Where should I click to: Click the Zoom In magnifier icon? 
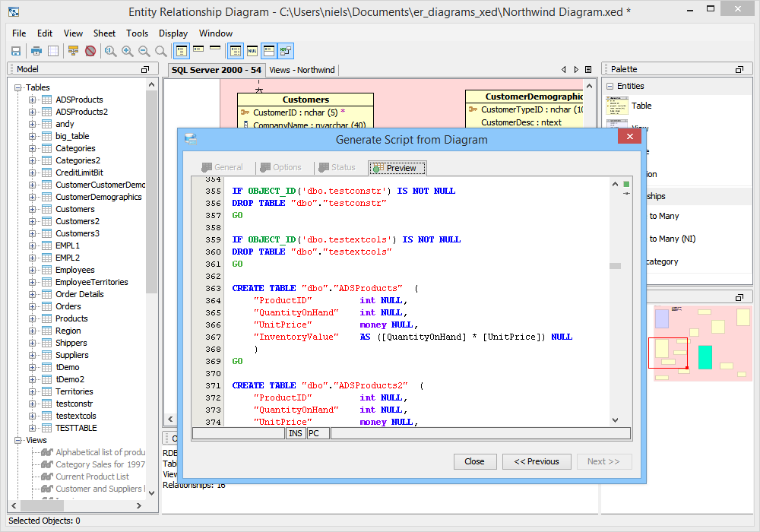128,51
